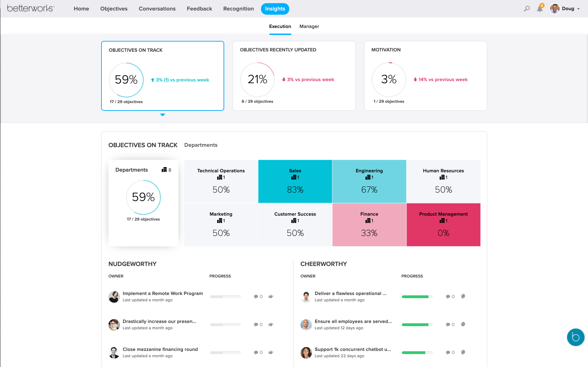Open the Betterworks assistant floating button
The width and height of the screenshot is (588, 367).
(x=575, y=337)
